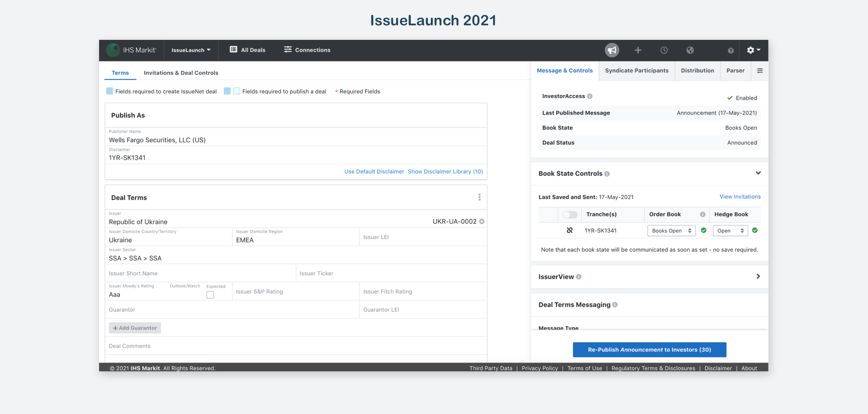Click the Issuer LEI field
Viewport: 868px width, 414px height.
[423, 237]
